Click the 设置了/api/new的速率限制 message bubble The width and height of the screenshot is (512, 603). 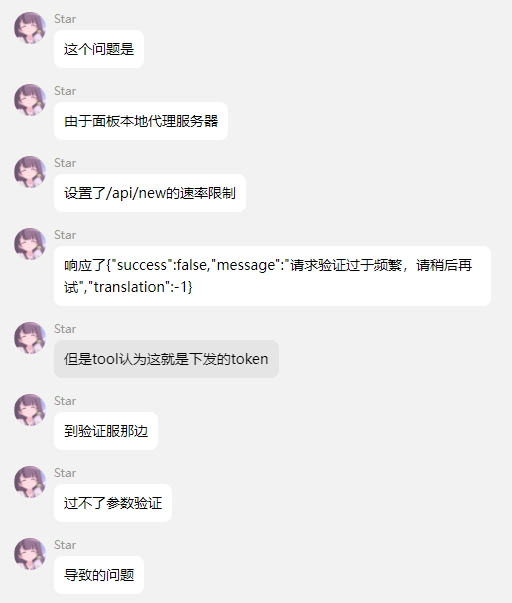click(x=150, y=193)
